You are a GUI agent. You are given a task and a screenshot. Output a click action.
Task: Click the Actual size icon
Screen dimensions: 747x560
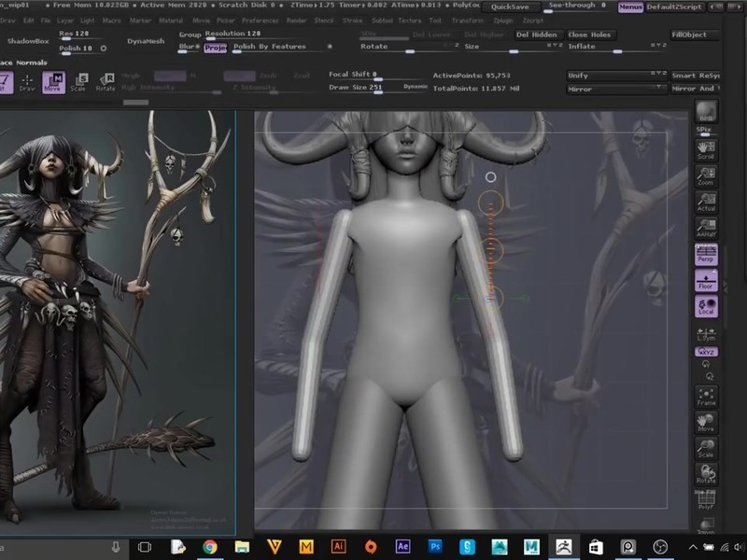[x=706, y=203]
